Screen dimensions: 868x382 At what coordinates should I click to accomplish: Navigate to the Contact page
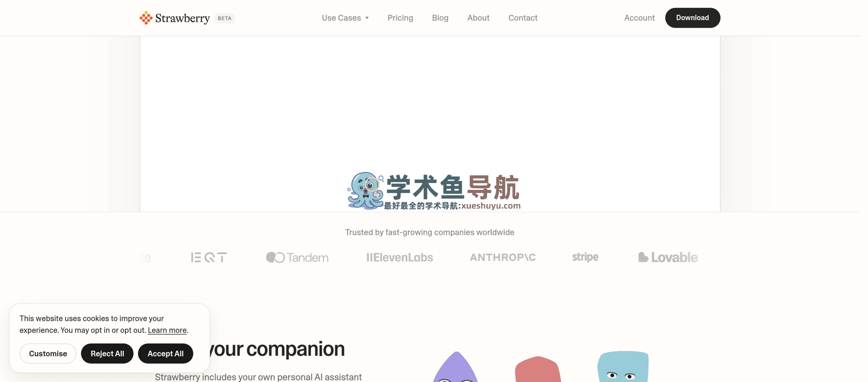pyautogui.click(x=523, y=18)
